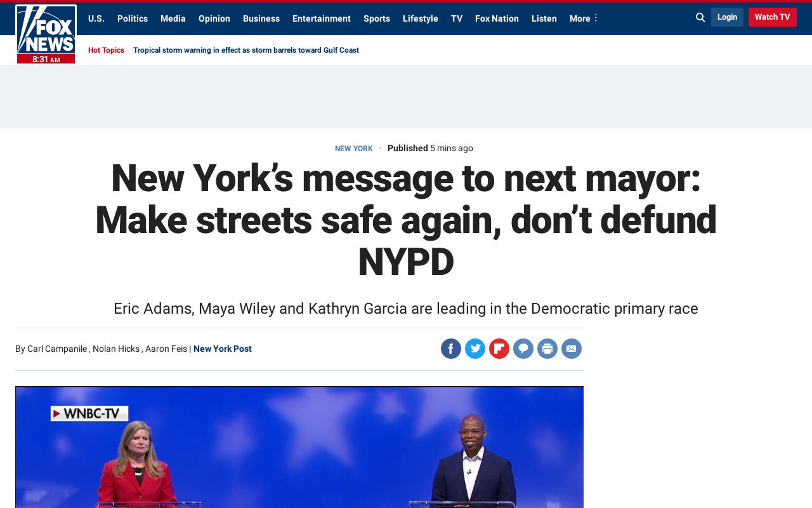
Task: Open the Politics section
Action: click(133, 18)
